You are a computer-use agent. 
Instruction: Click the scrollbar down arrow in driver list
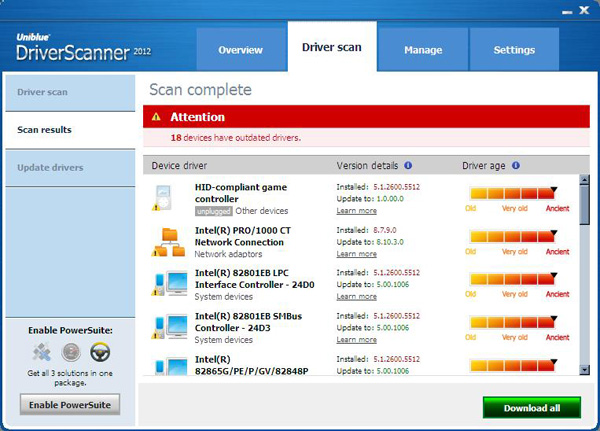584,370
